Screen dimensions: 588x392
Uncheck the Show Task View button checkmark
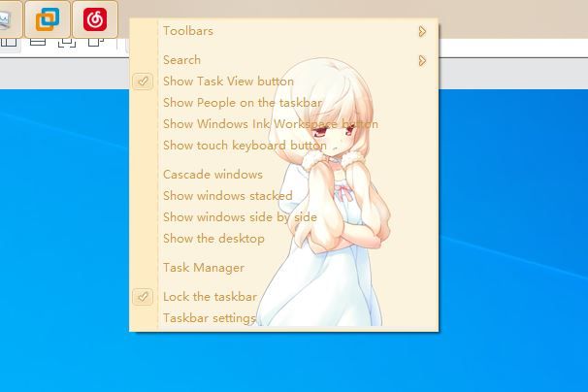pyautogui.click(x=143, y=82)
